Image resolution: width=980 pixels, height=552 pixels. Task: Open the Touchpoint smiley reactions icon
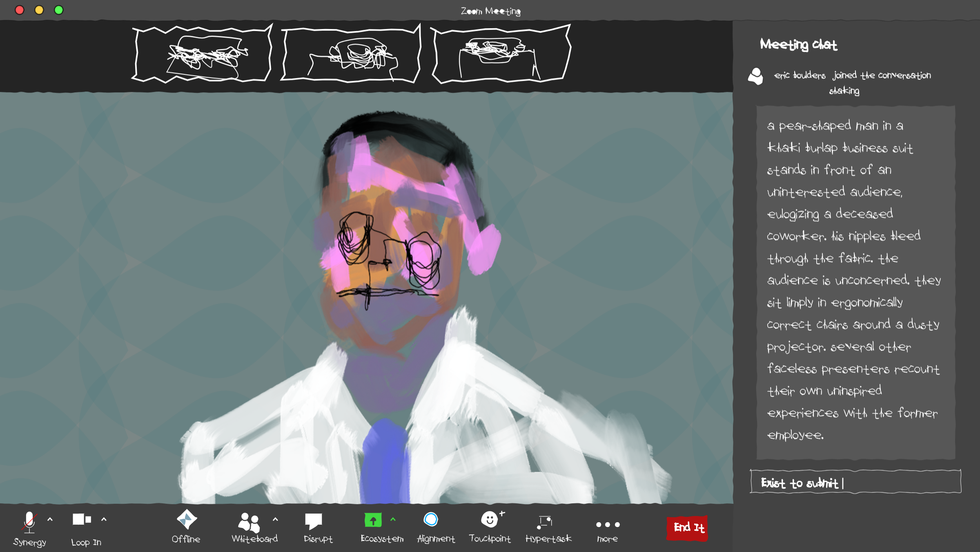tap(490, 519)
